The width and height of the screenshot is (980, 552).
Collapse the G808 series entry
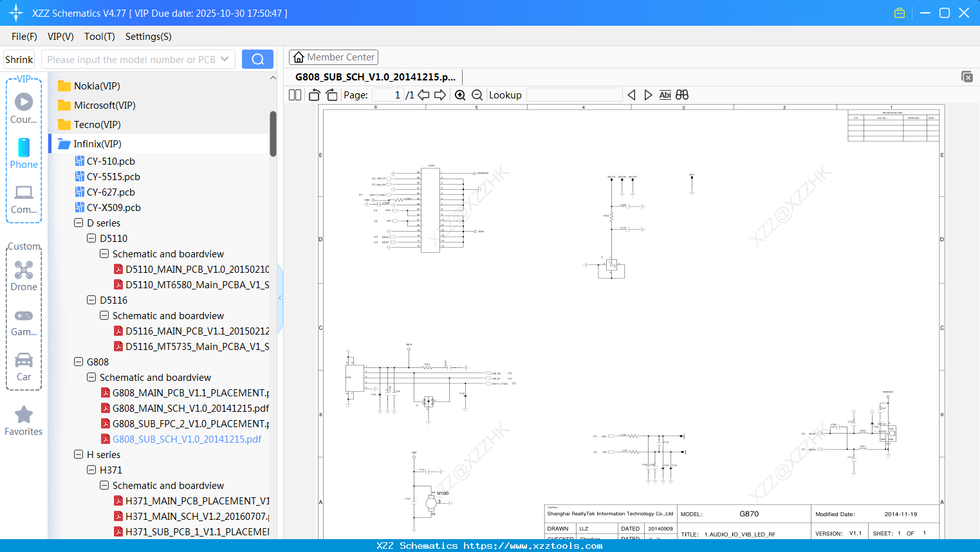(x=78, y=362)
